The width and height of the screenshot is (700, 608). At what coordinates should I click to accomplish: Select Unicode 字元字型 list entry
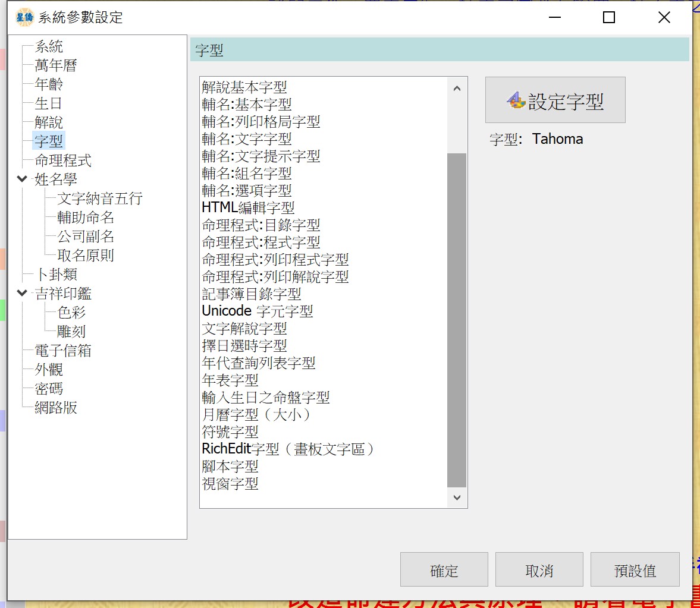coord(257,311)
